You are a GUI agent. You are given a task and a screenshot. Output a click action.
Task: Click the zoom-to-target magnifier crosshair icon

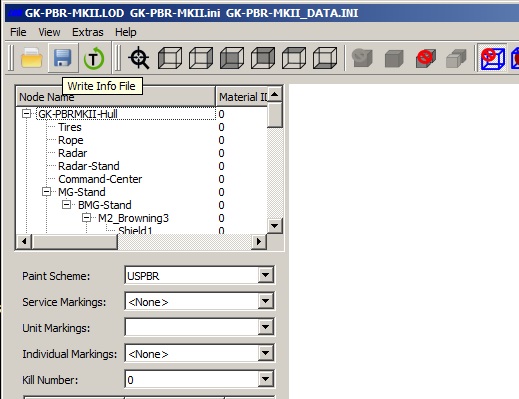[139, 58]
